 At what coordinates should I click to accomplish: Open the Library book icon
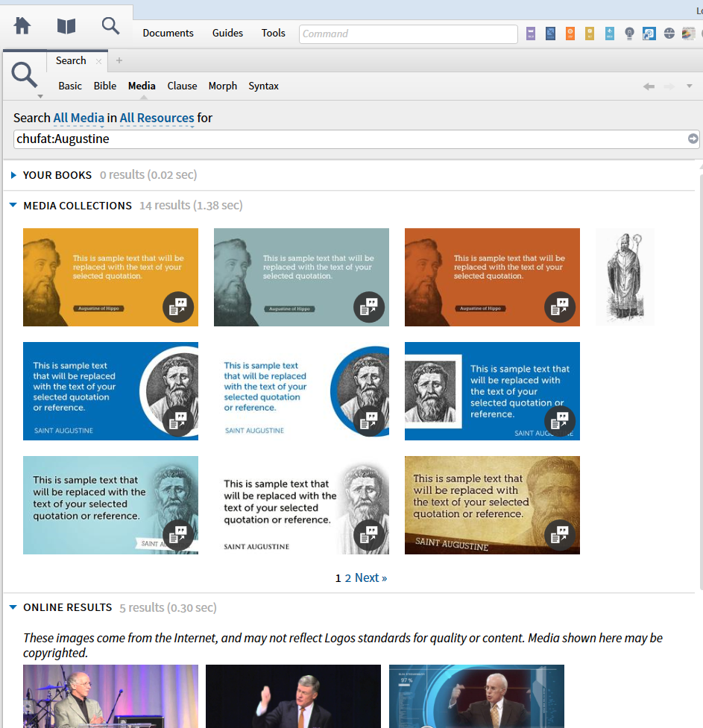66,26
